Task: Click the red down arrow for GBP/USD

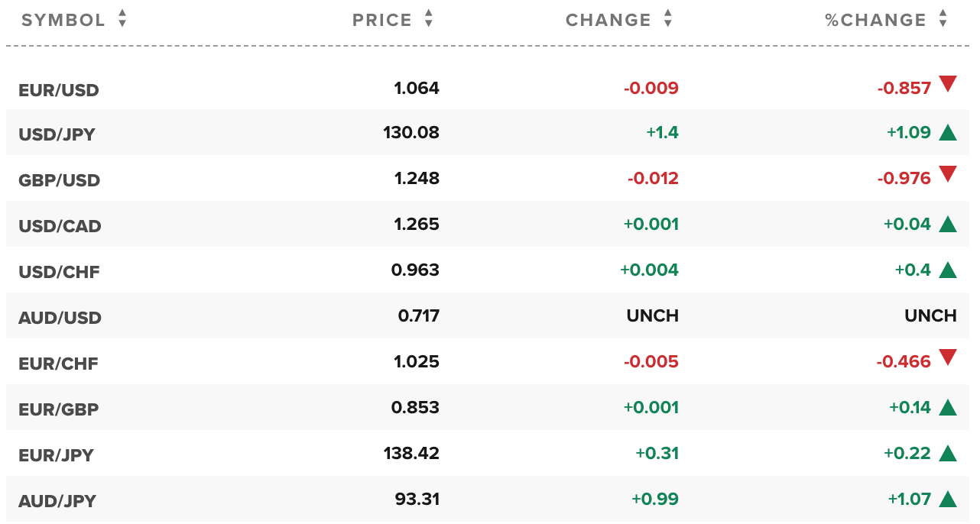Action: pyautogui.click(x=948, y=174)
